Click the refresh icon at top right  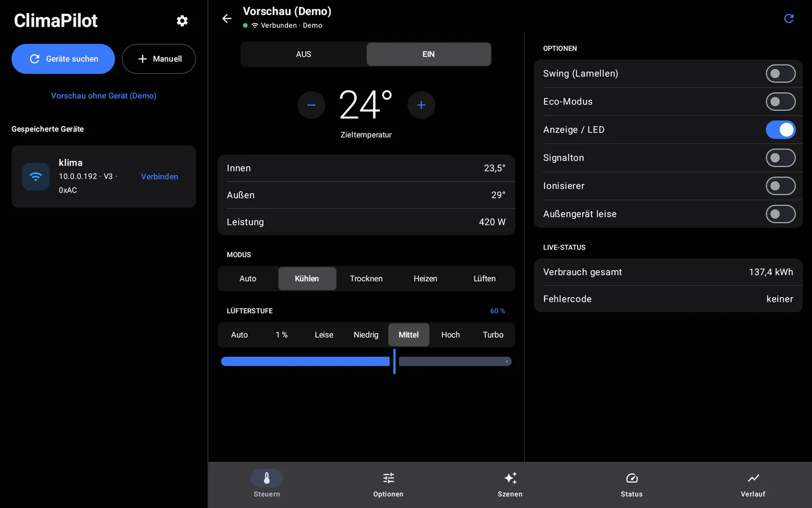[x=789, y=19]
